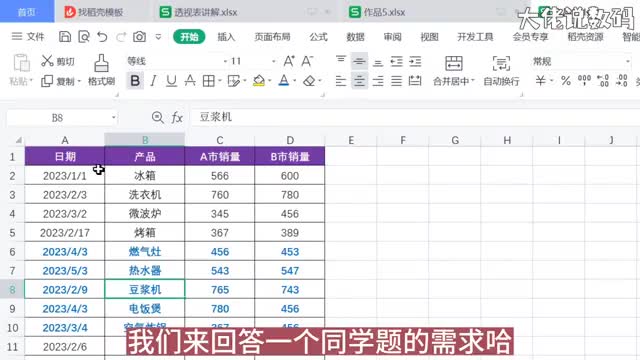Expand the Name Box dropdown arrow
Image resolution: width=640 pixels, height=360 pixels.
point(114,118)
